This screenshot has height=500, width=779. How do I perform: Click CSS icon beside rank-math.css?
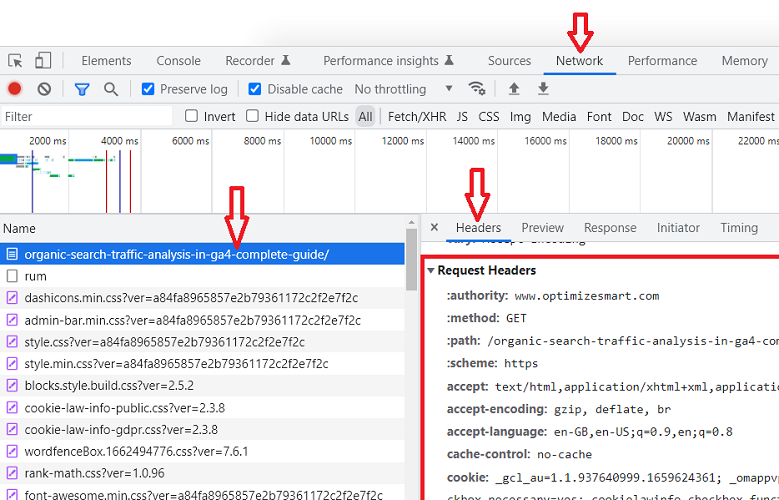pyautogui.click(x=12, y=473)
